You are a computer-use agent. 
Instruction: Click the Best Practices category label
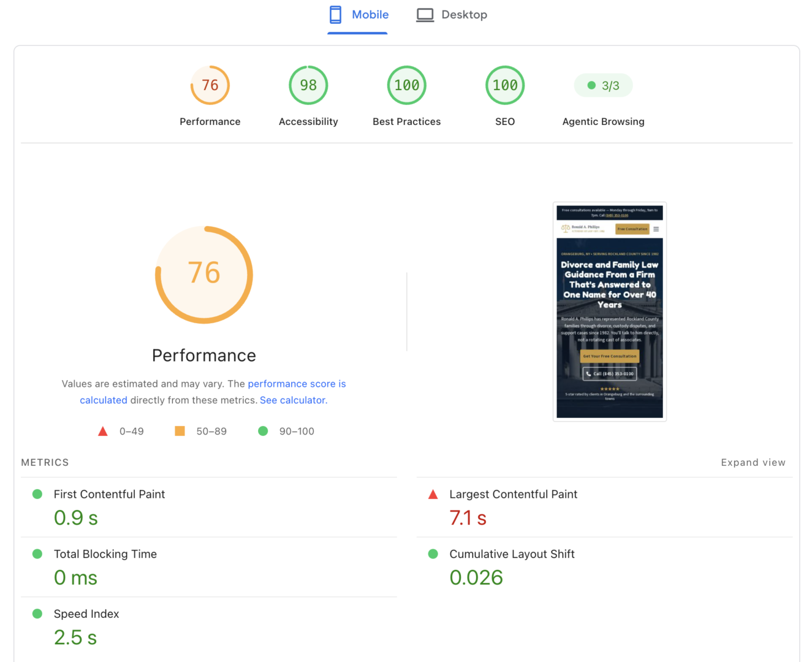(x=407, y=121)
